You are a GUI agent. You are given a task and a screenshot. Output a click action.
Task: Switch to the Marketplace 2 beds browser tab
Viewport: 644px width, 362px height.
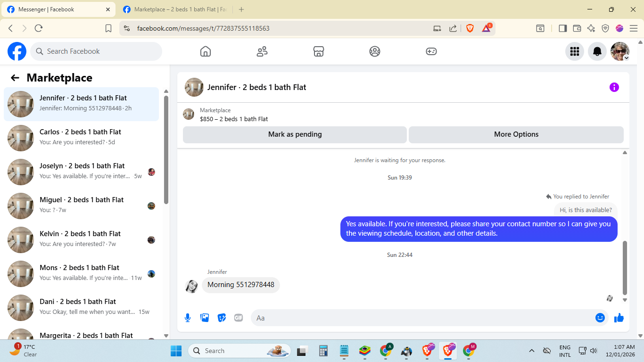coord(175,9)
